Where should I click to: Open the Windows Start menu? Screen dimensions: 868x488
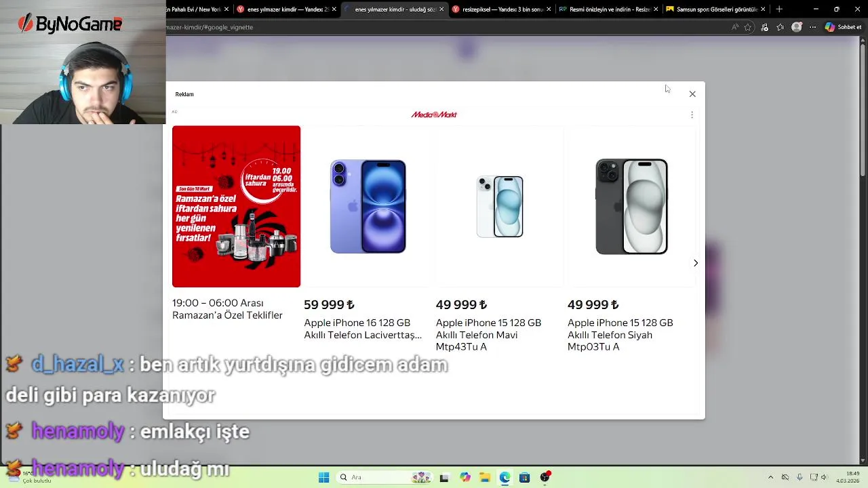323,478
